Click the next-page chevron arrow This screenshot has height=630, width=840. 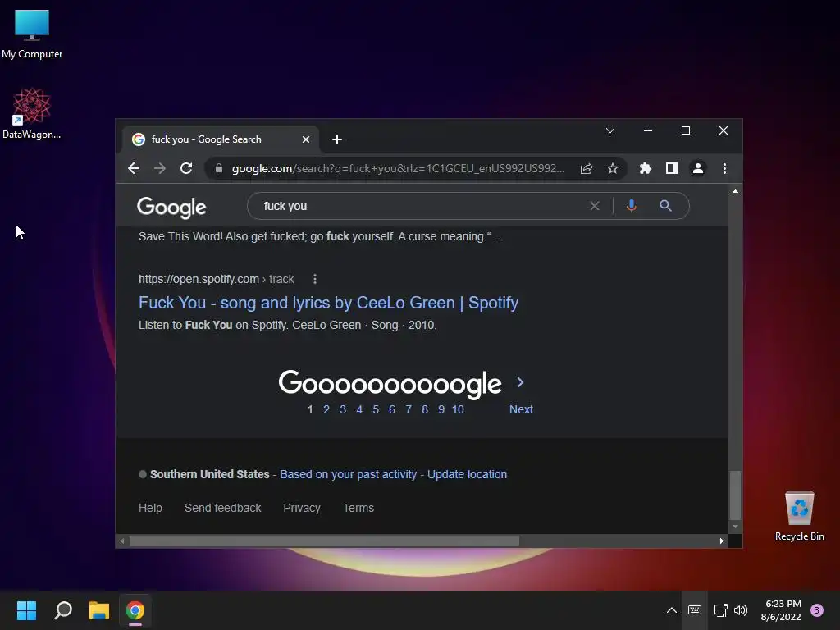[x=520, y=382]
